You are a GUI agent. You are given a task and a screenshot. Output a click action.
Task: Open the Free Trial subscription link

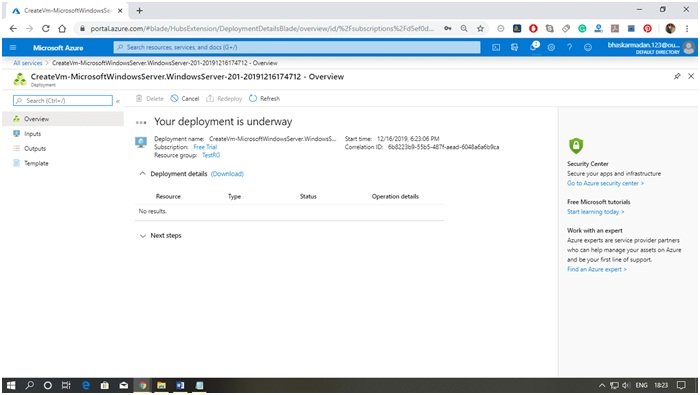205,147
